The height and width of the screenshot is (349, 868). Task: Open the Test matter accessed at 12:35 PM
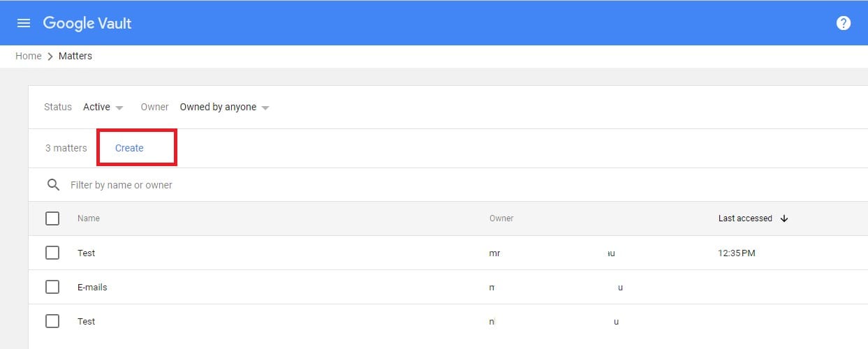(x=87, y=253)
